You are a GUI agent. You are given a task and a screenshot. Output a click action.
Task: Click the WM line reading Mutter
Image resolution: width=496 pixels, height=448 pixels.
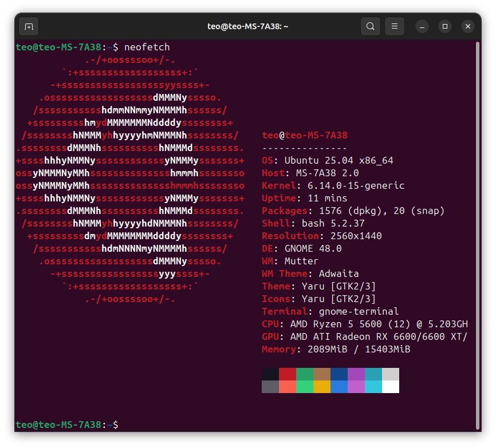pos(290,261)
